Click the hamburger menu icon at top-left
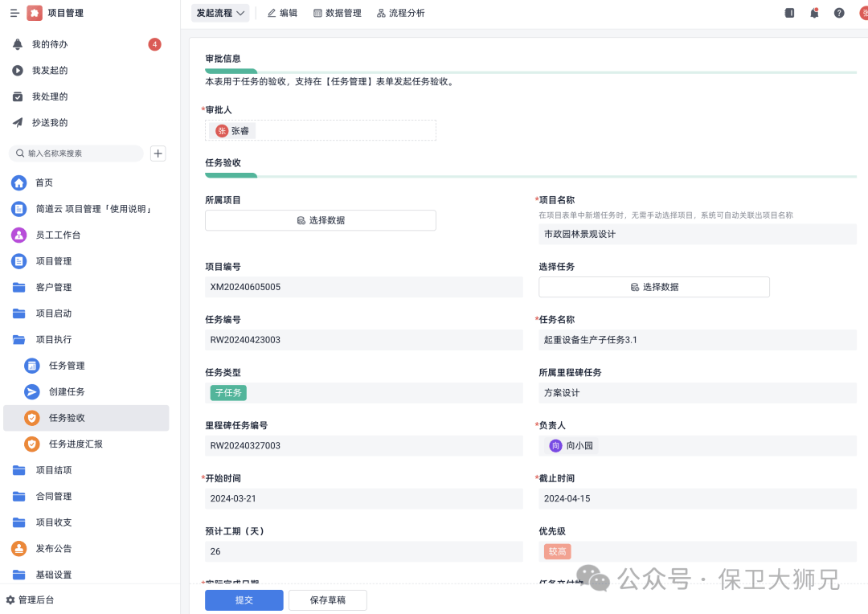The height and width of the screenshot is (614, 868). pos(14,13)
